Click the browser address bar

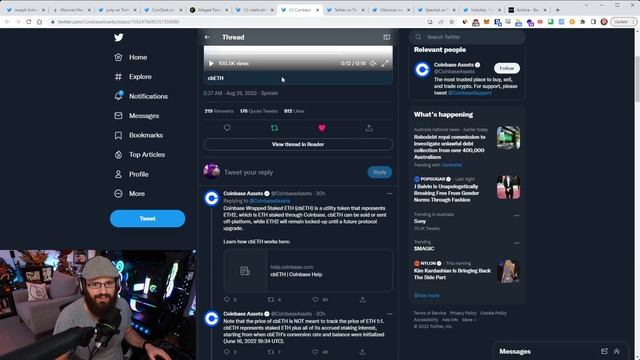[237, 22]
